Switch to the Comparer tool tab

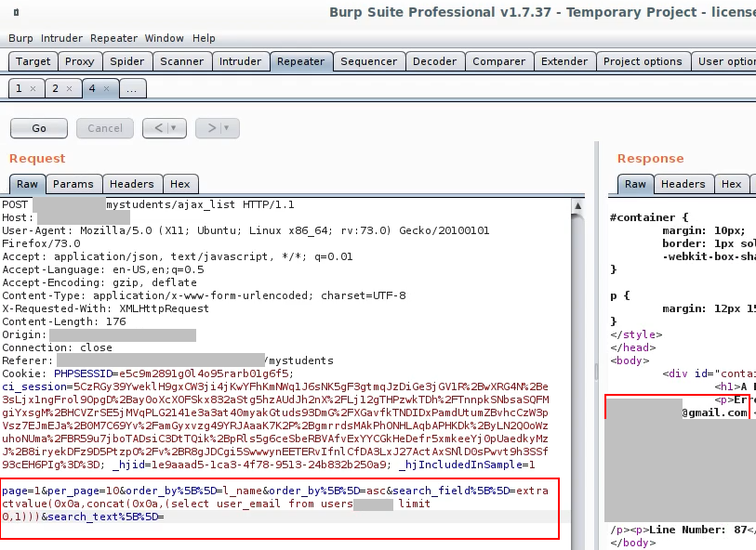pyautogui.click(x=499, y=61)
